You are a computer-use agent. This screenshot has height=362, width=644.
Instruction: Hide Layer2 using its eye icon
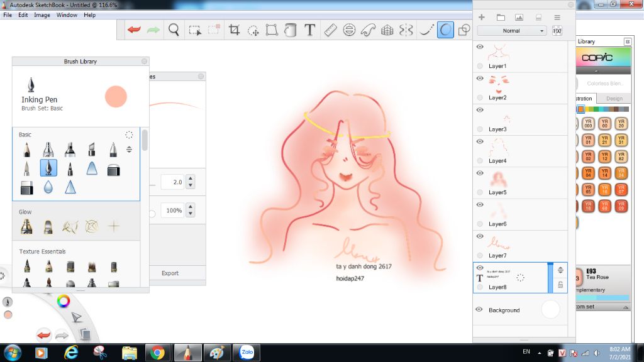(480, 79)
